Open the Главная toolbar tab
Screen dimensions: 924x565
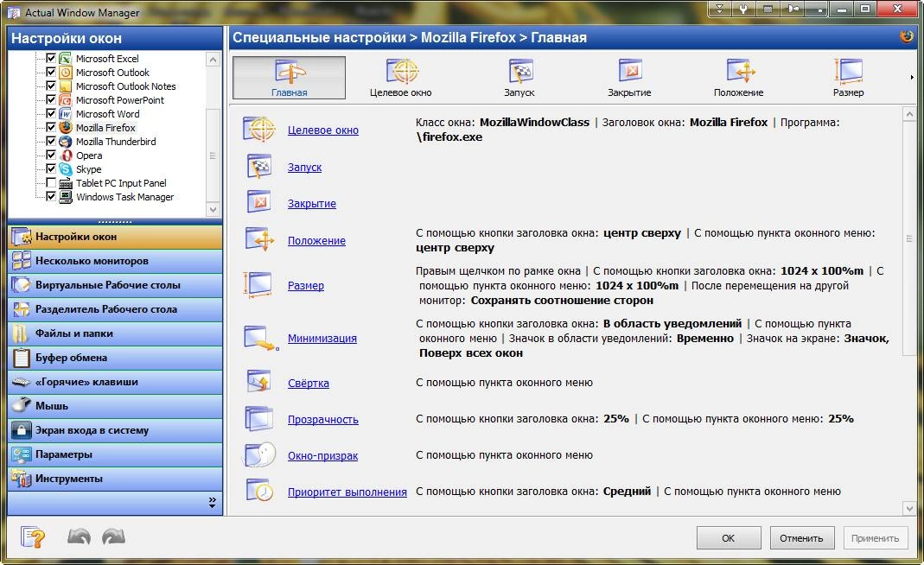coord(289,78)
